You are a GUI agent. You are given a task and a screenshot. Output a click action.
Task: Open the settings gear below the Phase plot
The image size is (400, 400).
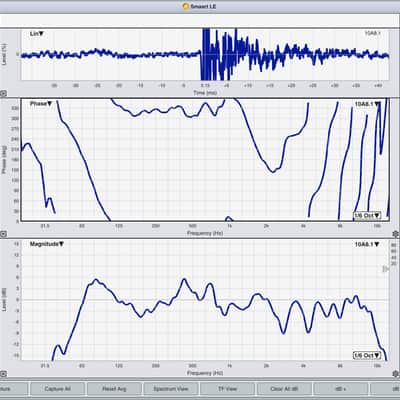point(396,234)
